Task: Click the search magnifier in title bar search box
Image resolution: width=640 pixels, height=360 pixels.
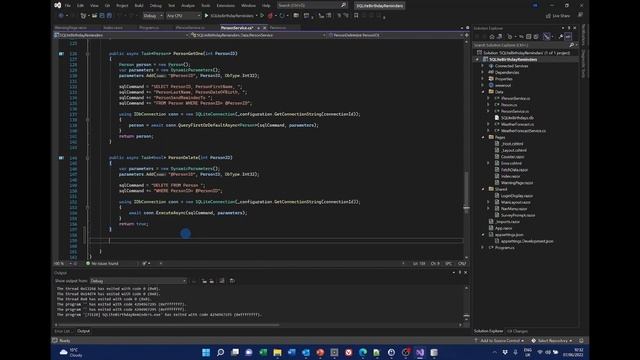Action: click(x=343, y=5)
